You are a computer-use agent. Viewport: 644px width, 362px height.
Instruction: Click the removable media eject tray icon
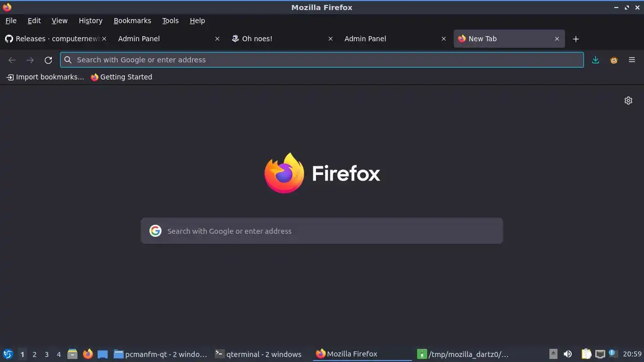click(553, 354)
